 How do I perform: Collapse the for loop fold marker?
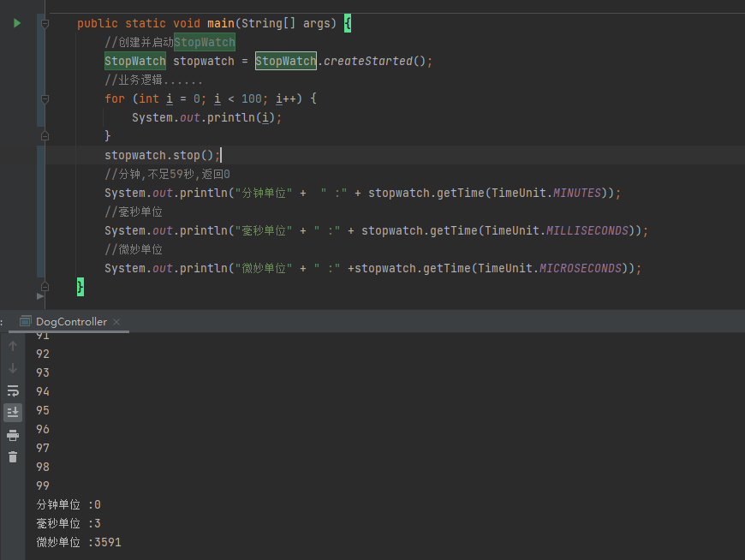45,98
